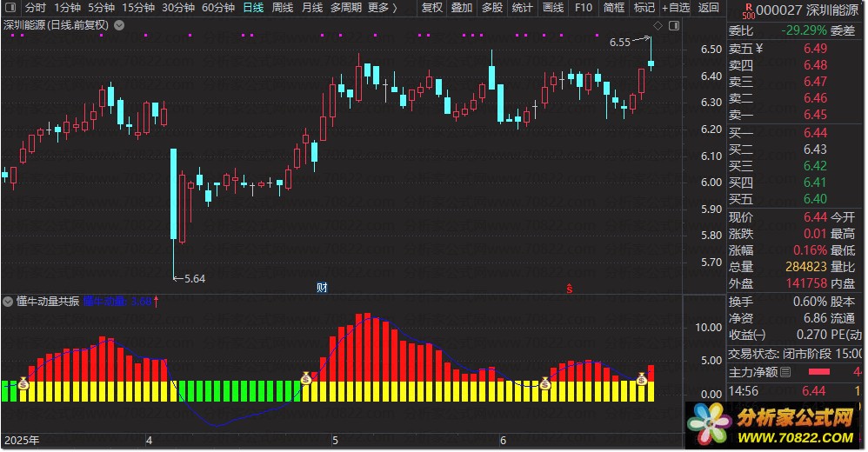The width and height of the screenshot is (868, 452).
Task: Select the 30分钟 timeframe
Action: pos(178,8)
